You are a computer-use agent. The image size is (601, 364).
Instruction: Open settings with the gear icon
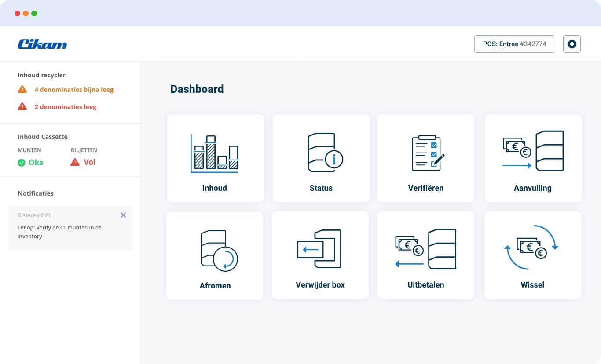[572, 44]
